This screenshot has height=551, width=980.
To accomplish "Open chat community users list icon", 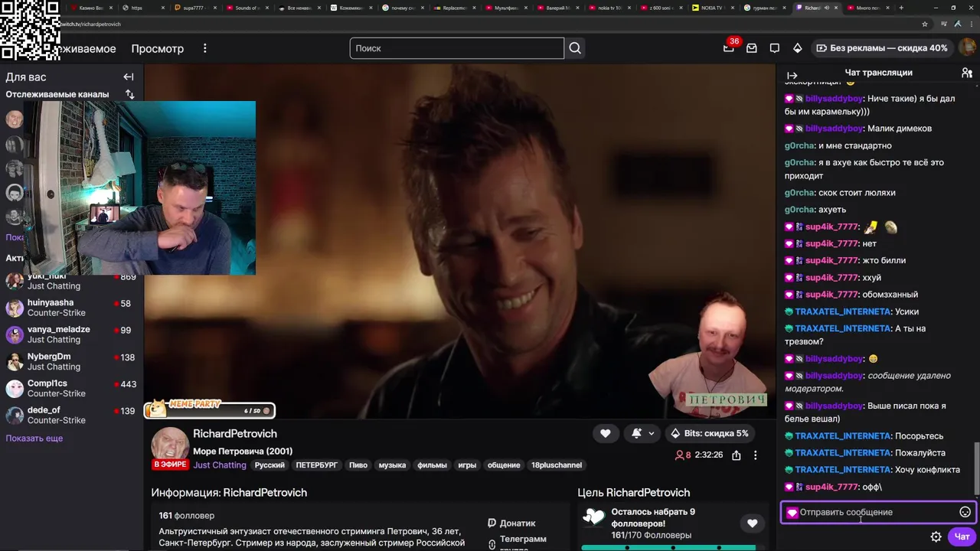I will 967,73.
